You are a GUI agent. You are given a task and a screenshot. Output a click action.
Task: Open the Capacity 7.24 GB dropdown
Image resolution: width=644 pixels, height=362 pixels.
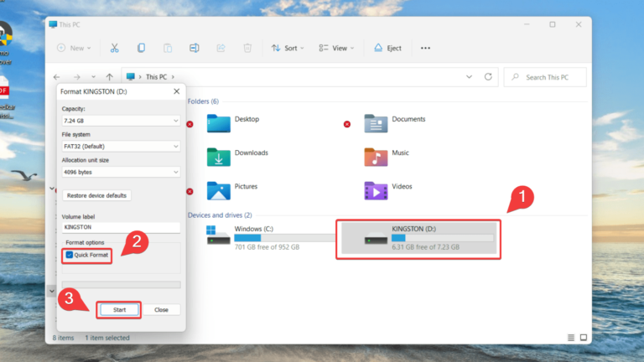pos(121,121)
